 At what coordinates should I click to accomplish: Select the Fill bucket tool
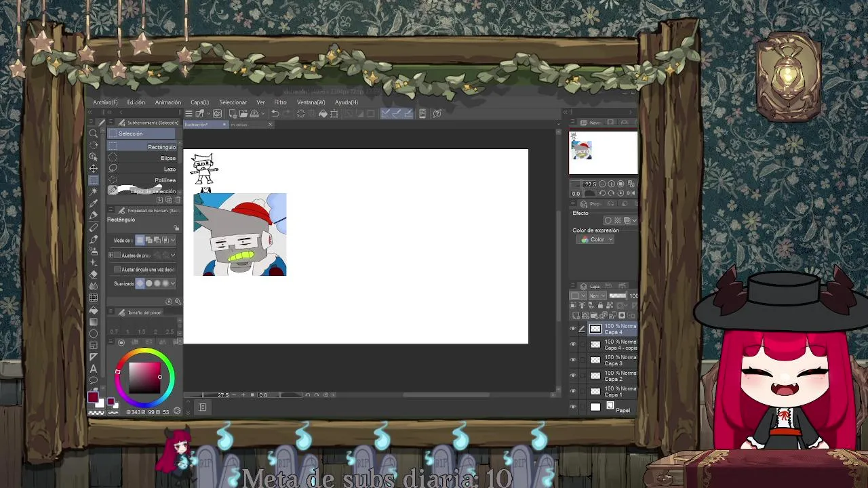(x=94, y=310)
